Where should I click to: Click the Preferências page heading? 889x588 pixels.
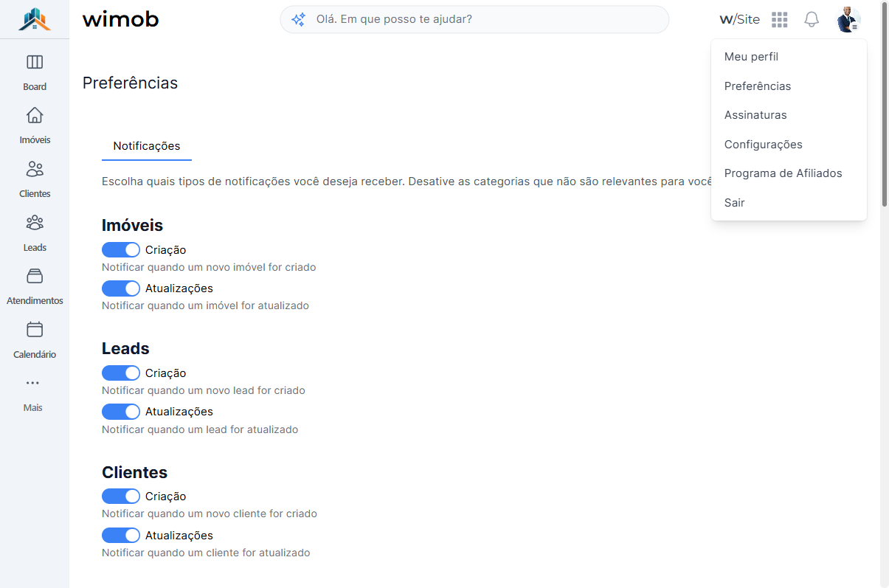(130, 83)
